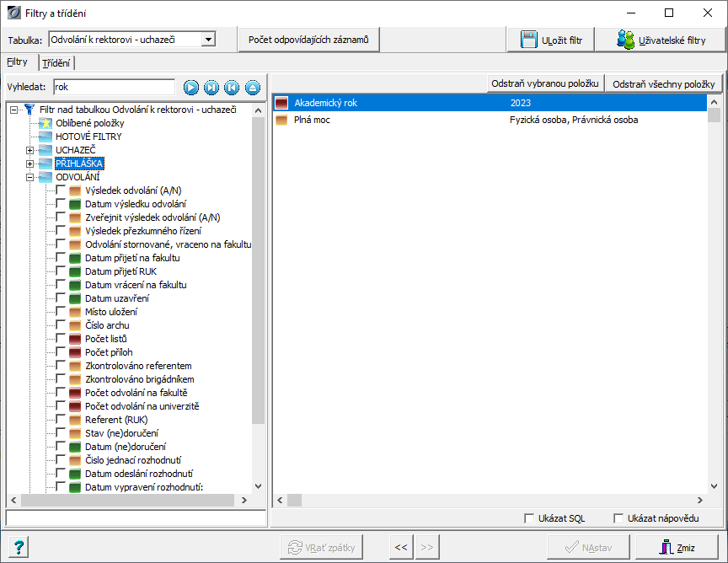Click the find previous search icon
Image resolution: width=728 pixels, height=563 pixels.
point(232,87)
